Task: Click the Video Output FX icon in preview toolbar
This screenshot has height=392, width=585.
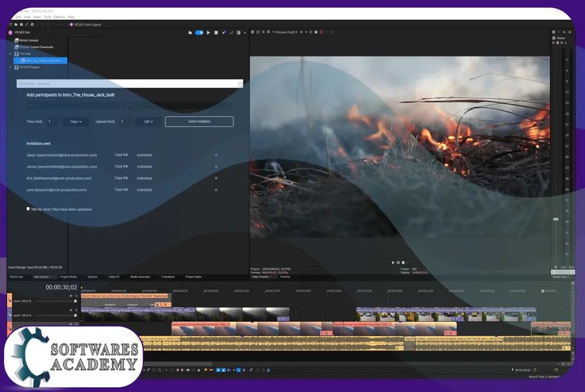Action: pyautogui.click(x=263, y=32)
